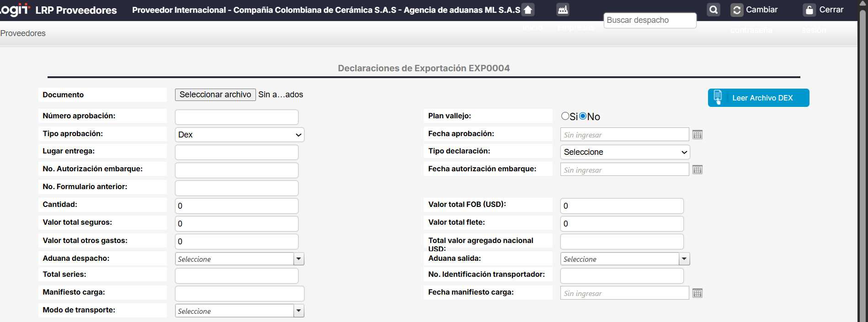Open calendar for Fecha autorización embarque
Image resolution: width=868 pixels, height=322 pixels.
click(697, 170)
